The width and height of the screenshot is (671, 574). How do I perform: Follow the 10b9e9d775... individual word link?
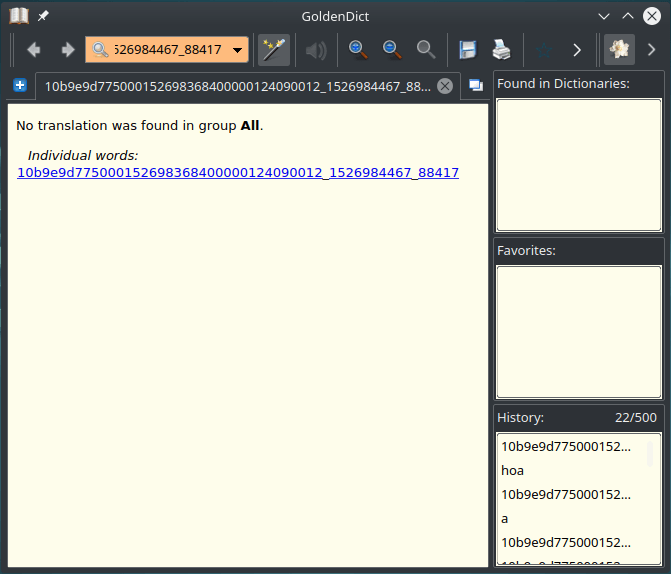(x=238, y=172)
